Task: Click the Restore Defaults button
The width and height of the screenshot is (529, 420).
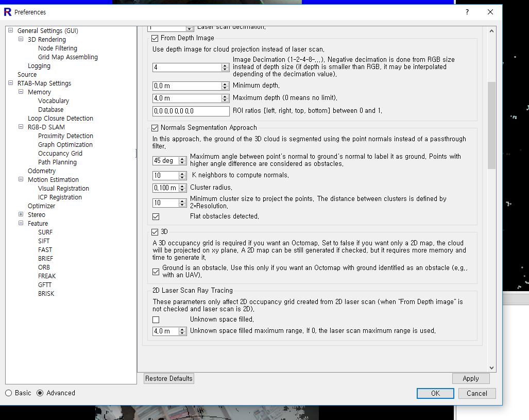Action: [x=168, y=378]
